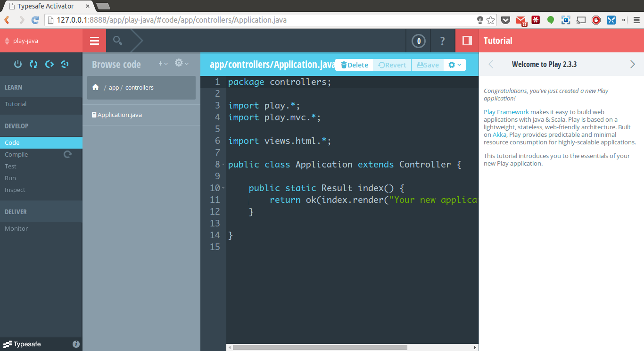The width and height of the screenshot is (644, 351).
Task: Click the Delete file button
Action: 354,65
